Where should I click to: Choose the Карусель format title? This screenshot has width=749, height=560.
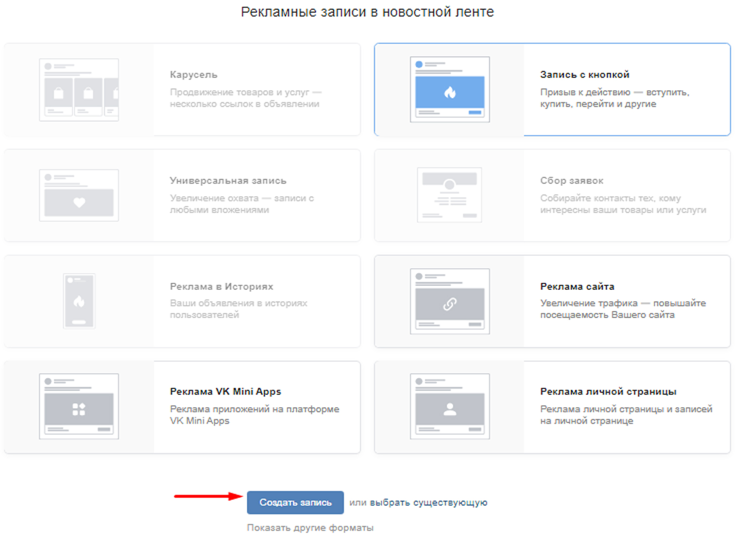(193, 75)
